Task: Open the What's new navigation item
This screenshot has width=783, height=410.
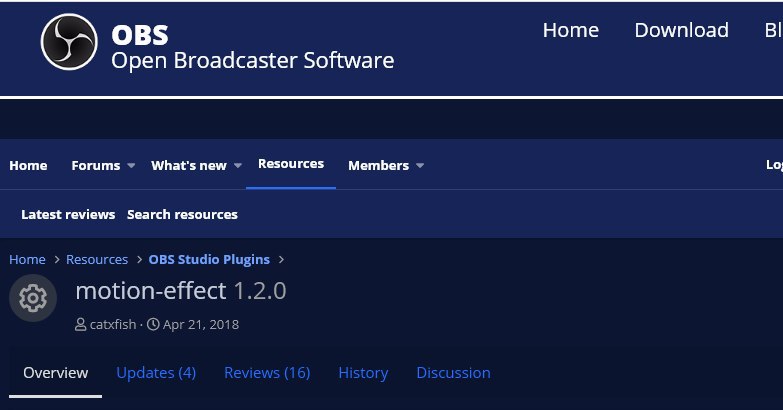Action: click(x=189, y=165)
